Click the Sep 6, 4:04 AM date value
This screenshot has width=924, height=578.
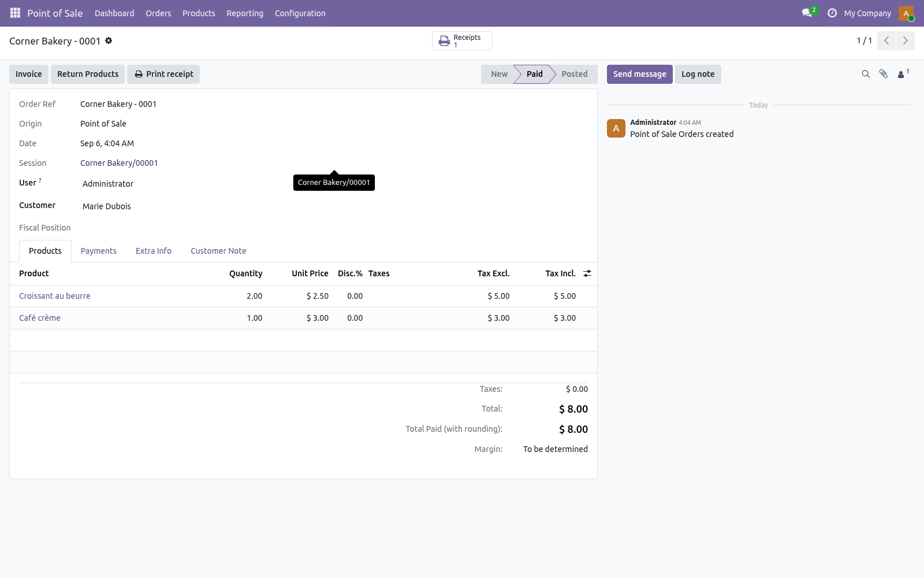(107, 143)
